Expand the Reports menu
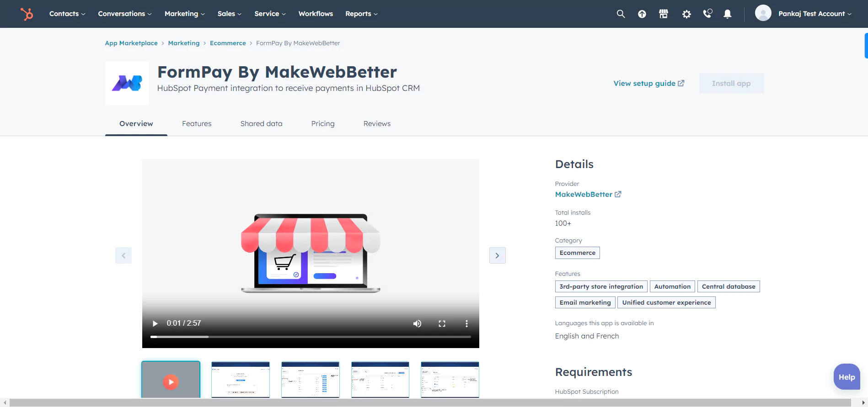 coord(362,14)
